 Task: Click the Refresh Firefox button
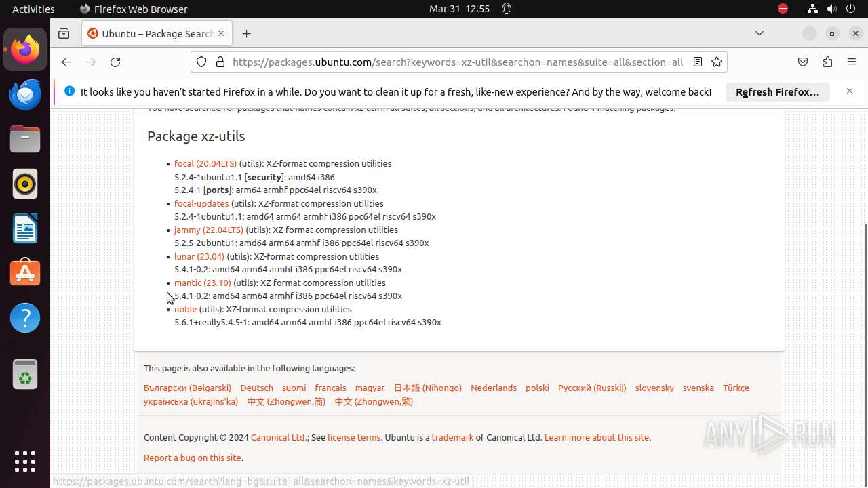(778, 91)
